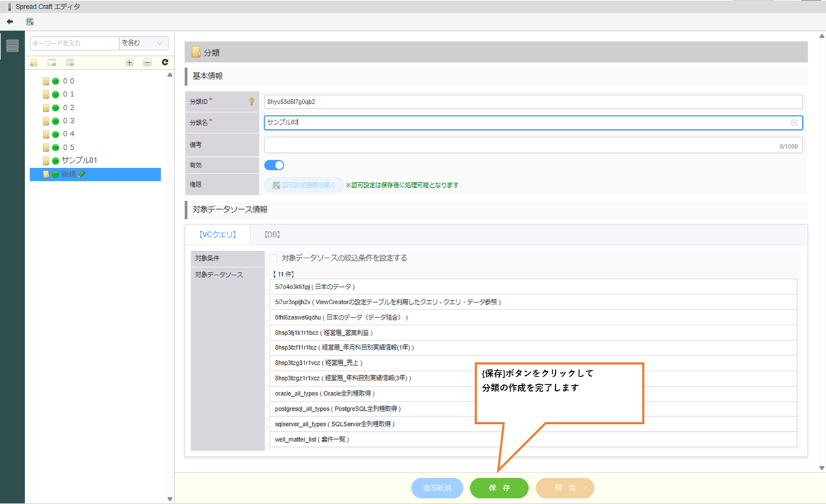
Task: Click the new folder icon above tree
Action: (34, 62)
